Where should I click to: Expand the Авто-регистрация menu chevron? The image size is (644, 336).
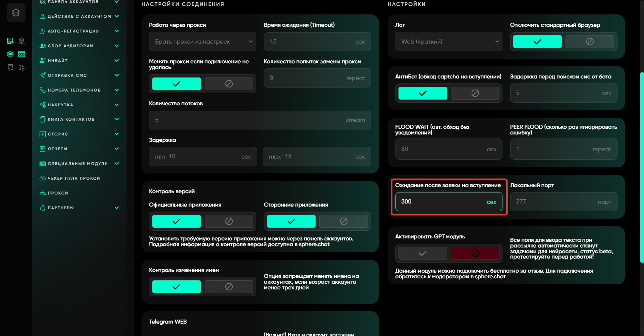point(117,31)
